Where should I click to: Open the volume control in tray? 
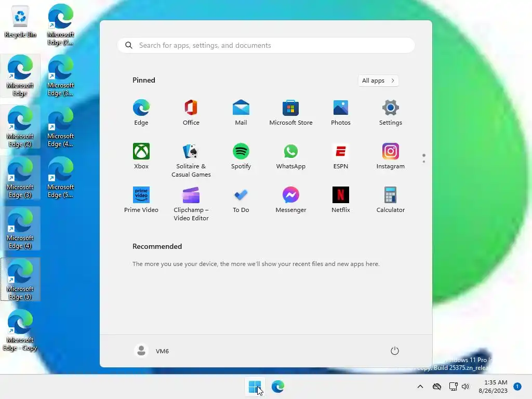coord(465,387)
